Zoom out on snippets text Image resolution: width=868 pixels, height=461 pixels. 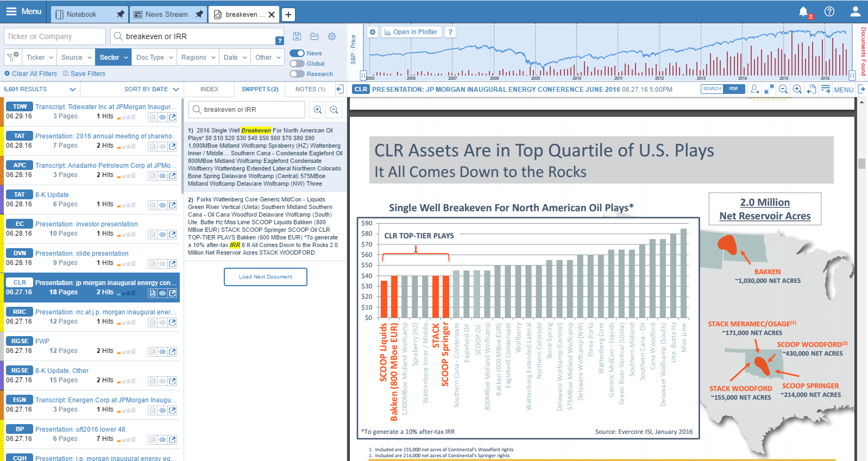tap(334, 110)
